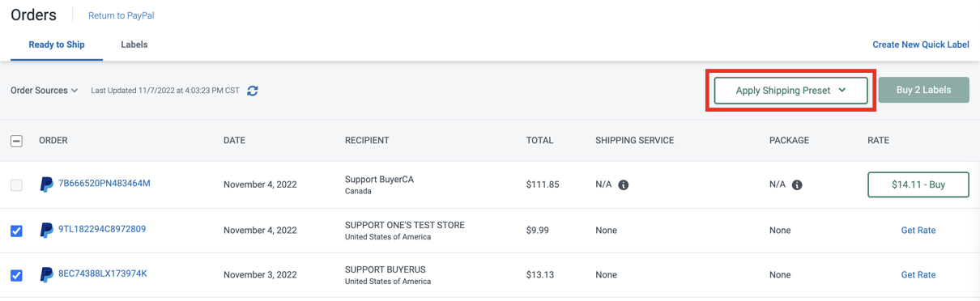Image resolution: width=980 pixels, height=301 pixels.
Task: Switch to the Labels tab
Action: click(x=134, y=45)
